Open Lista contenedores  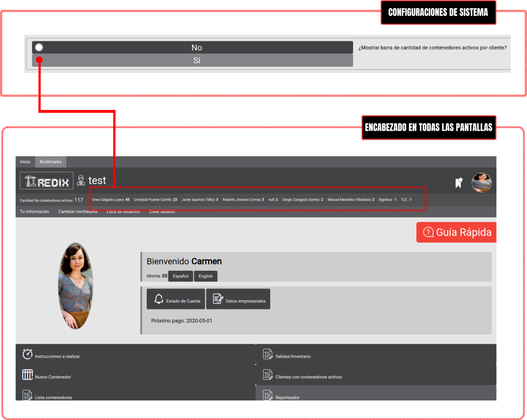[x=53, y=397]
